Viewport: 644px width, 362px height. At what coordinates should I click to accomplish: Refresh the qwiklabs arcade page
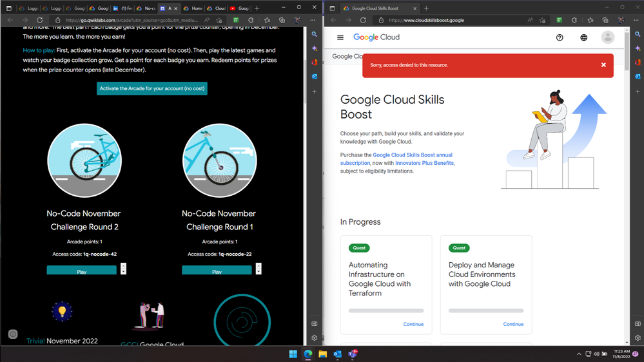point(39,20)
